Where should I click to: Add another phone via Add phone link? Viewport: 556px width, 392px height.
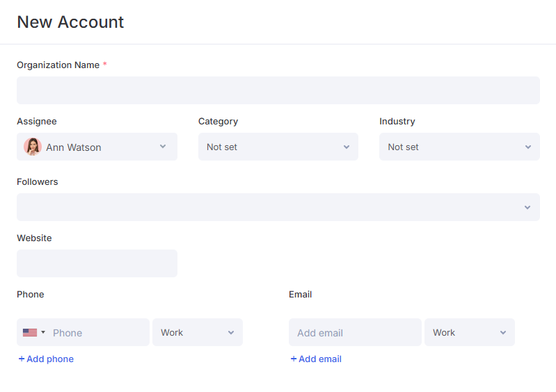click(46, 359)
